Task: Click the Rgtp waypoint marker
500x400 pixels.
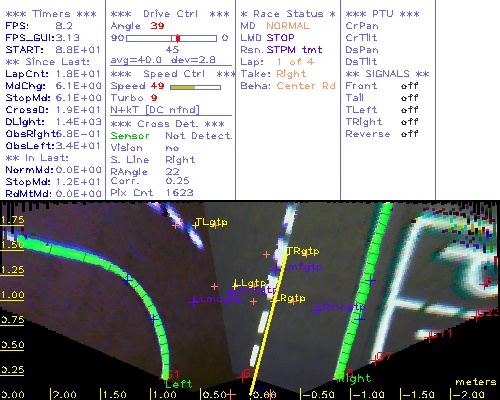Action: click(275, 300)
